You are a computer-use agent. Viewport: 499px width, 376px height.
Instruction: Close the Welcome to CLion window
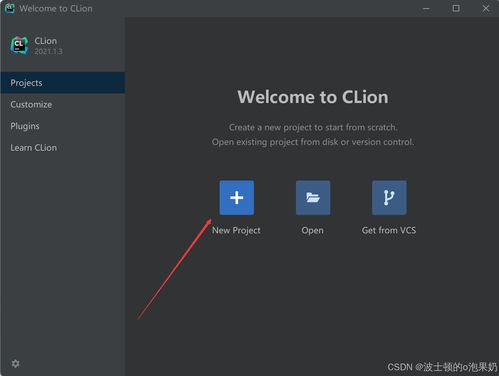486,9
